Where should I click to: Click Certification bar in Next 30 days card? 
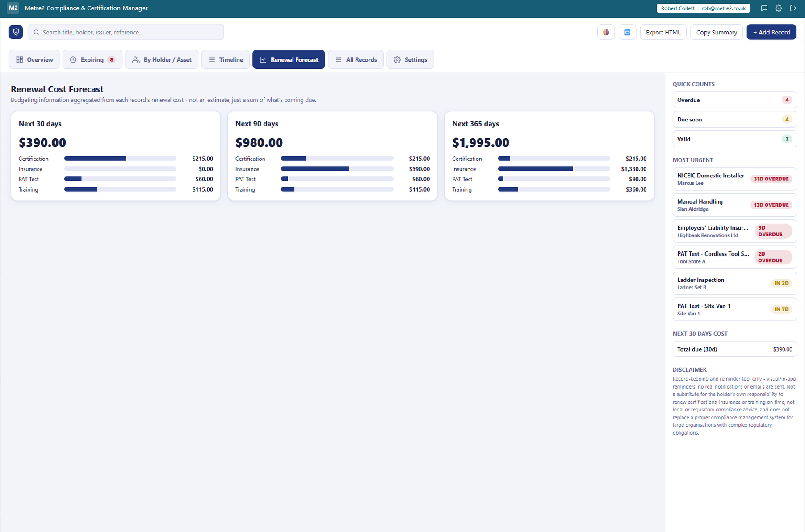[x=120, y=159]
